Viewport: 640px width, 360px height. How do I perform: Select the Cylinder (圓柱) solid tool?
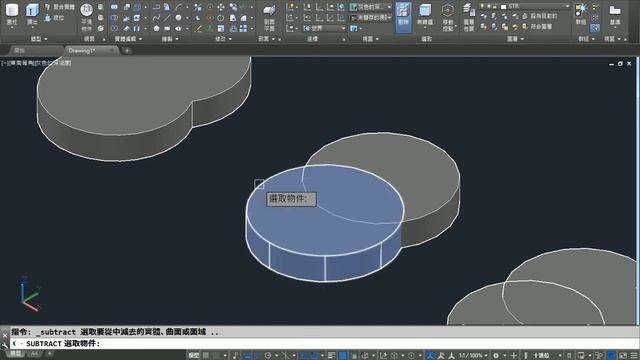(12, 14)
